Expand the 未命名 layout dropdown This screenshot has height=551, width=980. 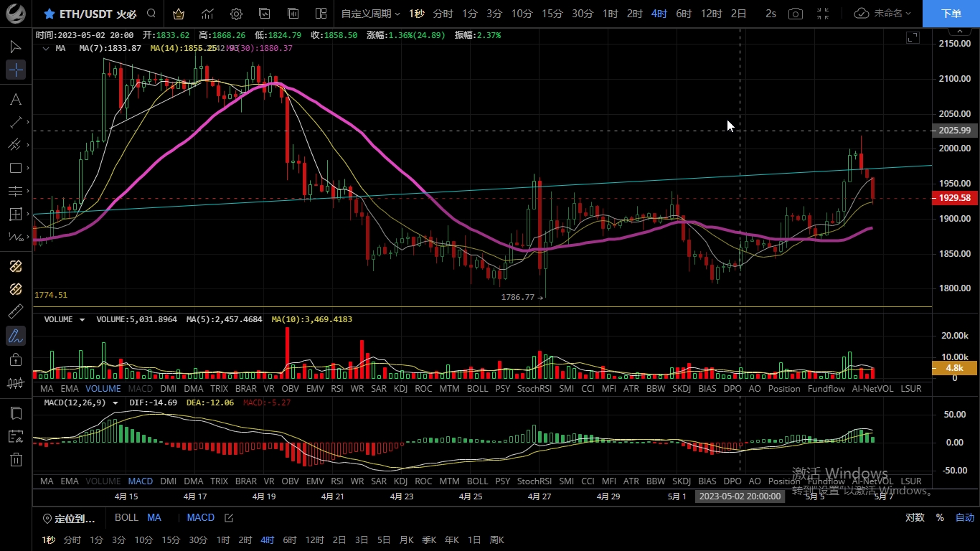883,14
